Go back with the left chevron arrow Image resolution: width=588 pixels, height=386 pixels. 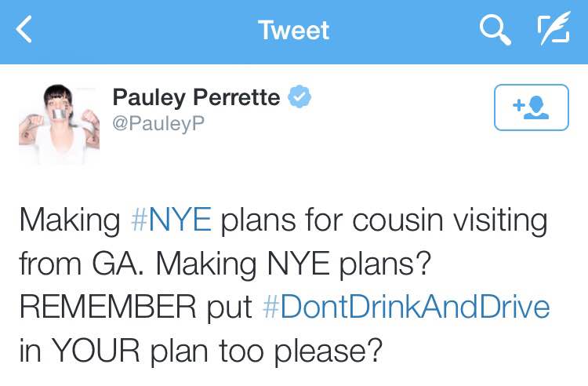click(24, 29)
